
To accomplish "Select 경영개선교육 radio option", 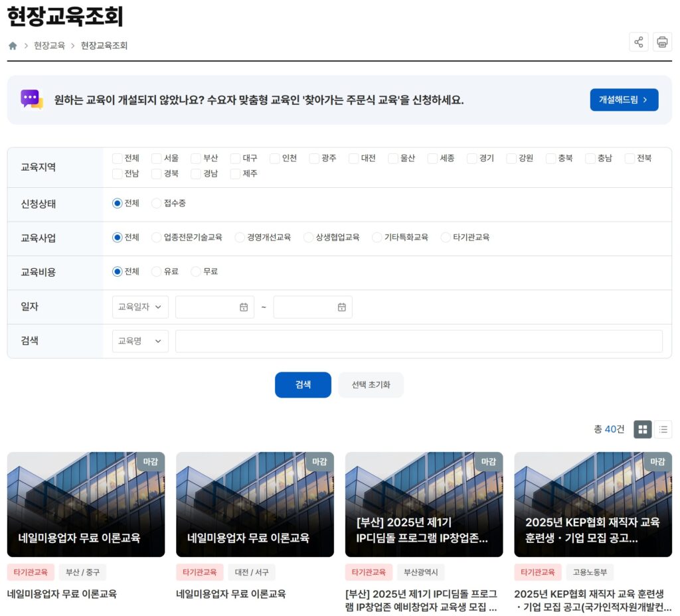I will [240, 238].
